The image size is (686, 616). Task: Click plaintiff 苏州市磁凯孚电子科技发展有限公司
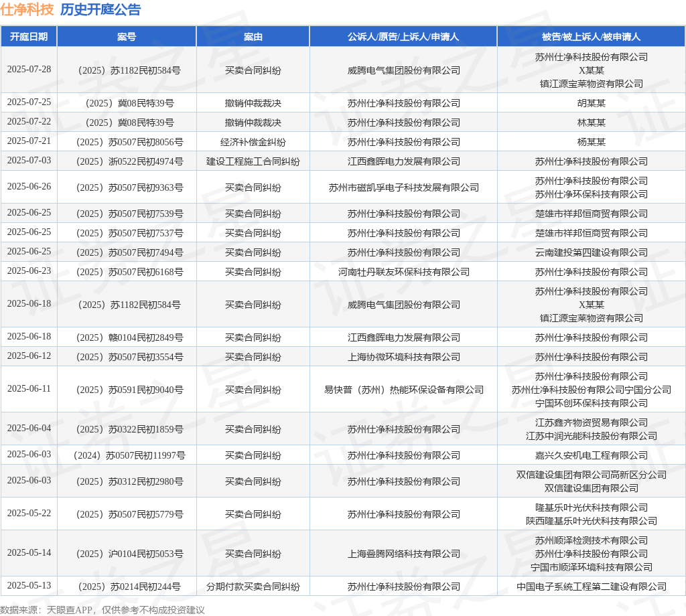(x=403, y=187)
